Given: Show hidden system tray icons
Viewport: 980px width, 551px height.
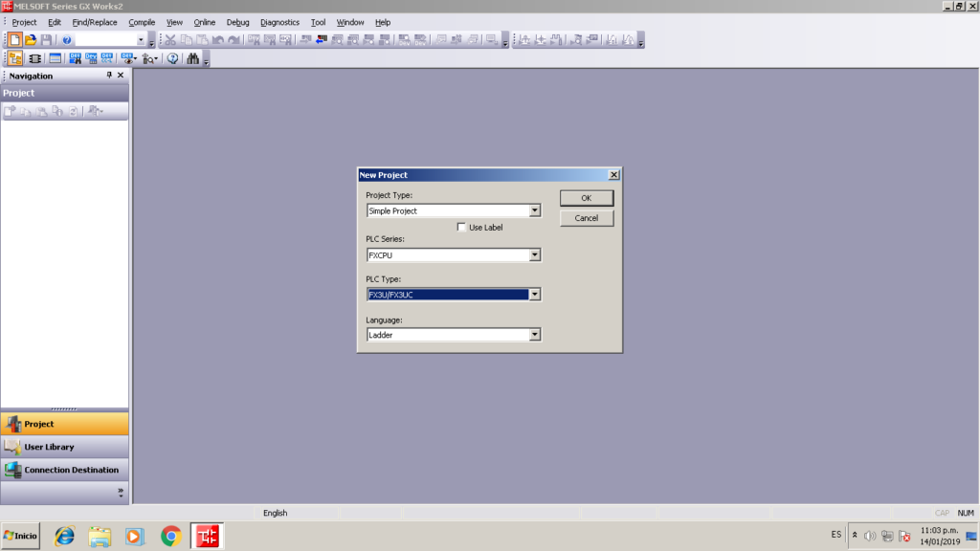Looking at the screenshot, I should (855, 536).
